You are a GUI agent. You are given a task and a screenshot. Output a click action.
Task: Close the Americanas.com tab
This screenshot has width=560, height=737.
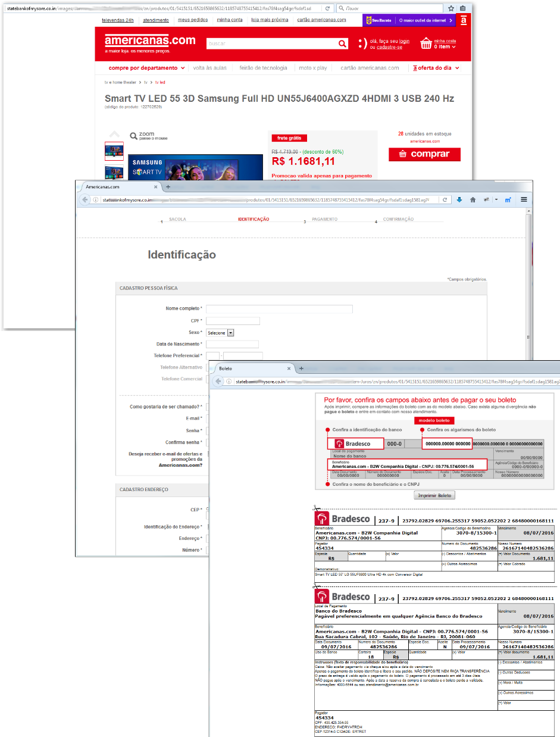pyautogui.click(x=156, y=186)
